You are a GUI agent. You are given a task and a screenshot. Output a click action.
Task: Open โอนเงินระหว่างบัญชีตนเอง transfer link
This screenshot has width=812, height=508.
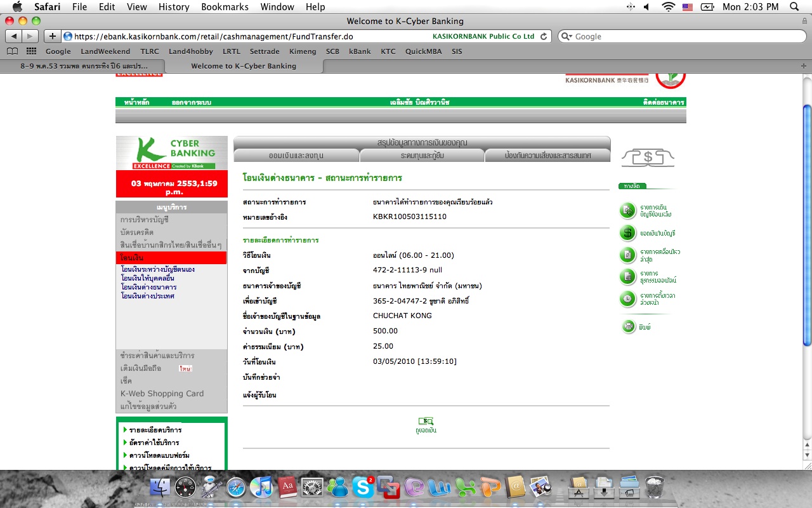click(x=158, y=269)
